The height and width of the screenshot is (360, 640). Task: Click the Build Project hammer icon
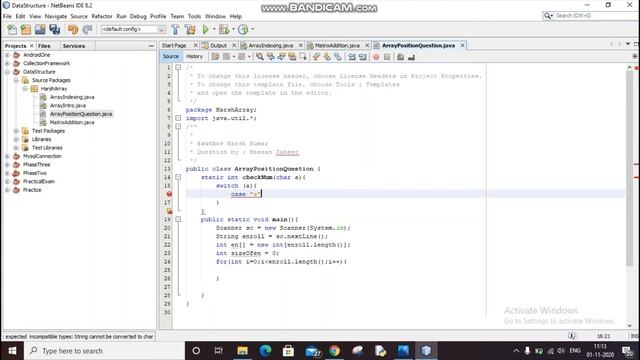(x=175, y=29)
